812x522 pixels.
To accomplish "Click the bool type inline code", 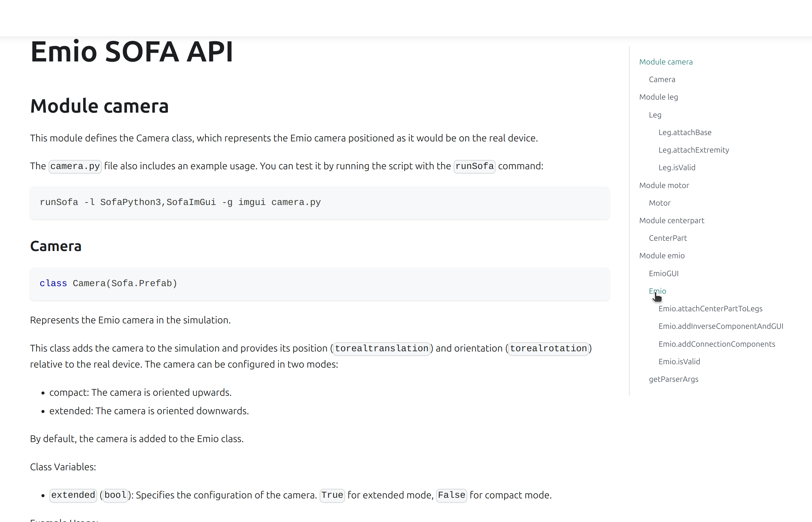I will pyautogui.click(x=115, y=495).
